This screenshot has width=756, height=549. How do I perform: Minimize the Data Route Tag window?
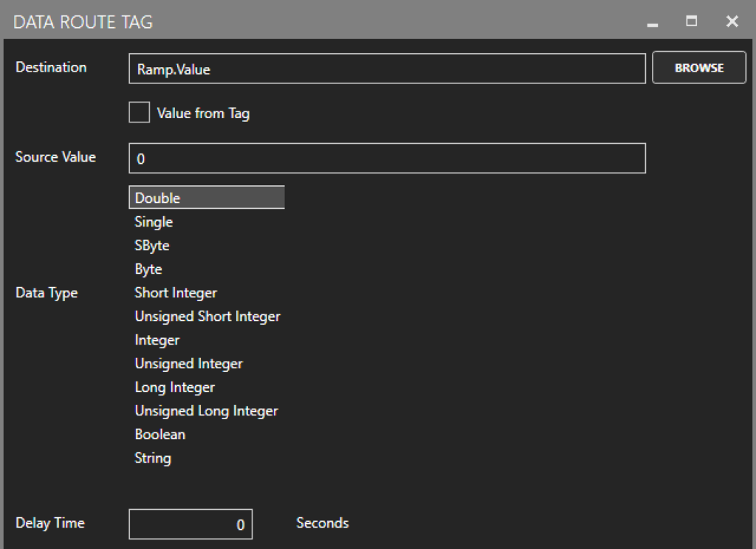pos(652,22)
